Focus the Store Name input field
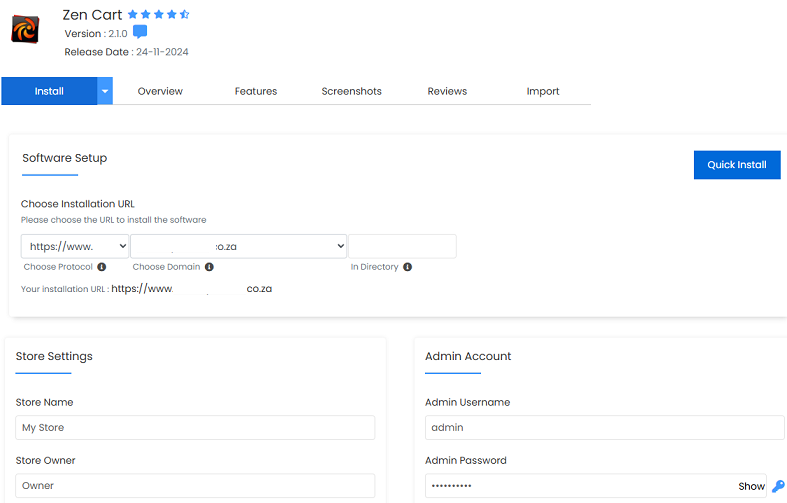Image resolution: width=787 pixels, height=503 pixels. tap(195, 428)
